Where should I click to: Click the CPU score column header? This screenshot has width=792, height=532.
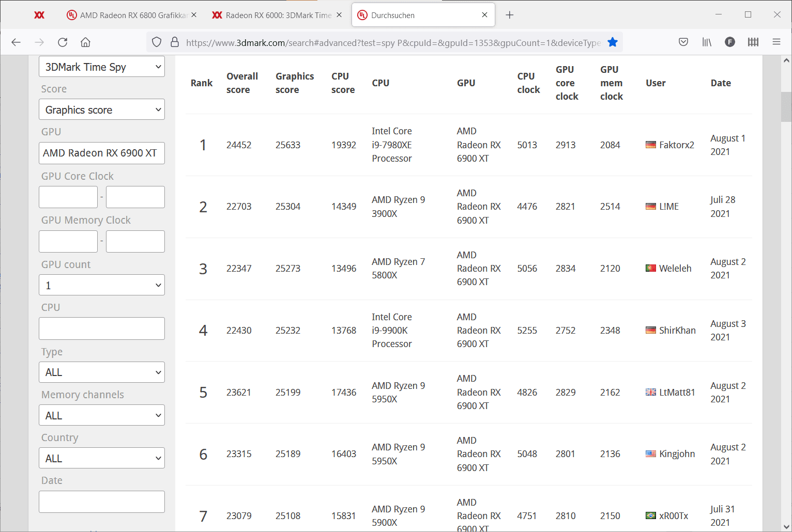tap(343, 83)
